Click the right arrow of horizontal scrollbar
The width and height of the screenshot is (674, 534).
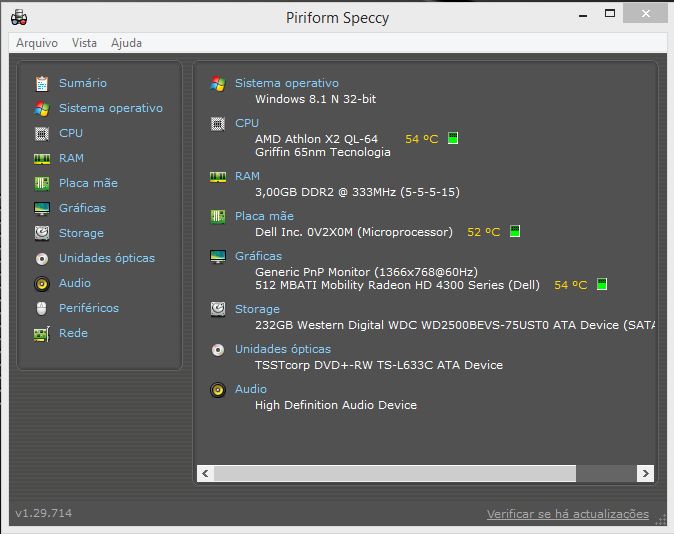pyautogui.click(x=645, y=473)
